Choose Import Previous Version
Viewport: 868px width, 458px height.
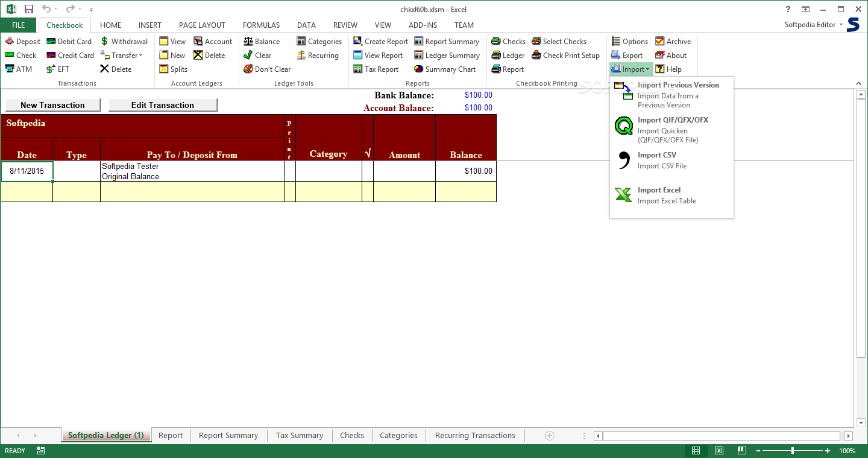pos(671,95)
